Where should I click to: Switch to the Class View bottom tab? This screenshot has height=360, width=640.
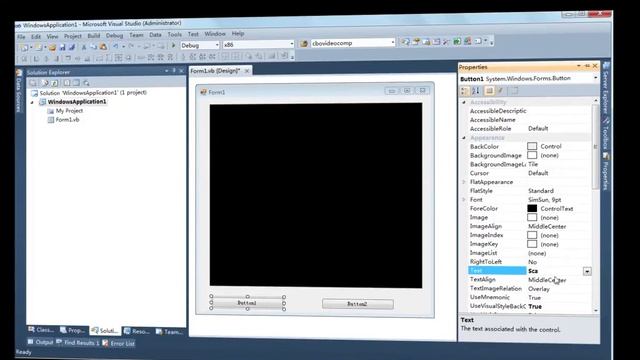41,330
